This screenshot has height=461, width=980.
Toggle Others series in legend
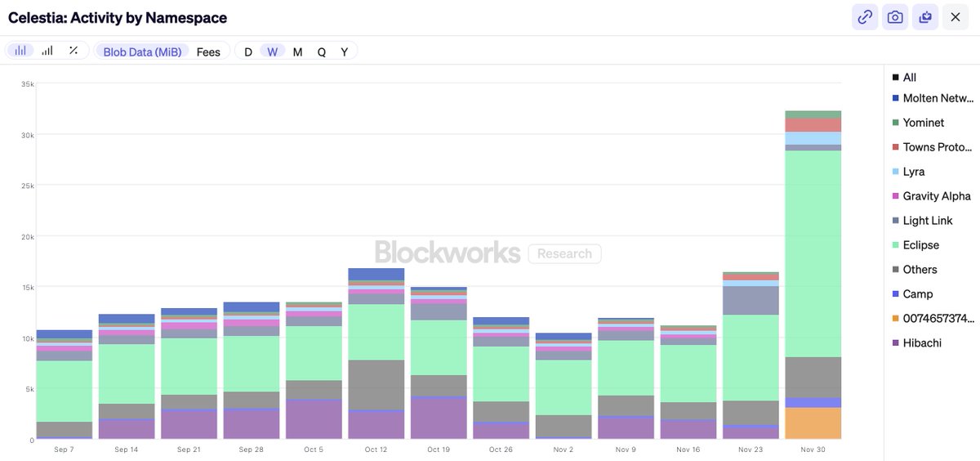914,270
